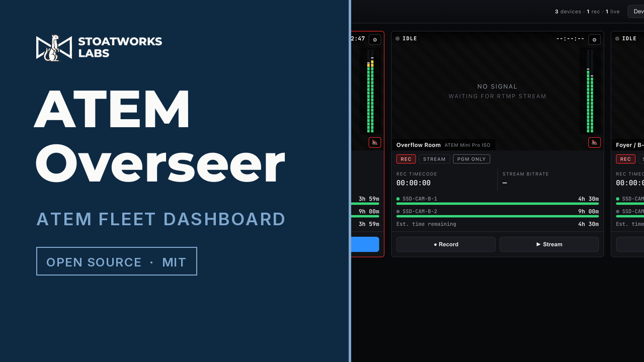Click the NO SIGNAL preview area
This screenshot has height=362, width=644.
497,91
